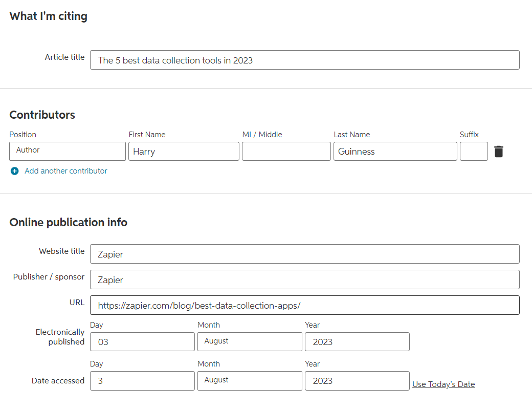Click the Last Name field containing Guinness
532x409 pixels.
point(395,152)
